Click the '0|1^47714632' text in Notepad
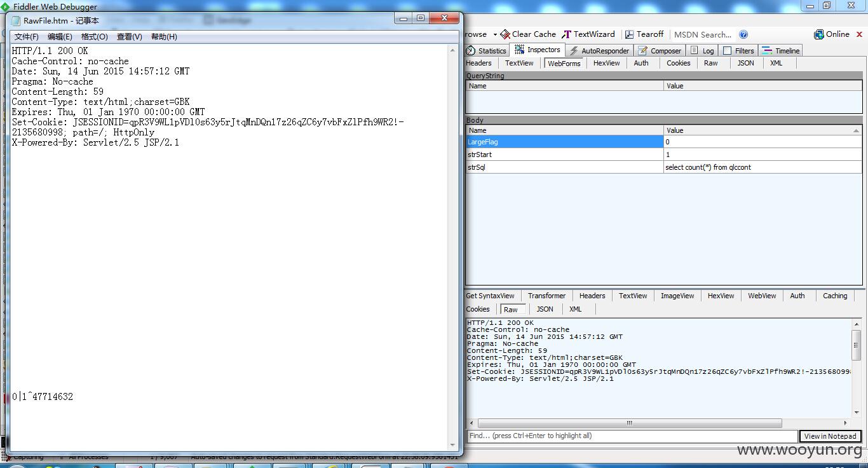The image size is (868, 468). pyautogui.click(x=43, y=397)
